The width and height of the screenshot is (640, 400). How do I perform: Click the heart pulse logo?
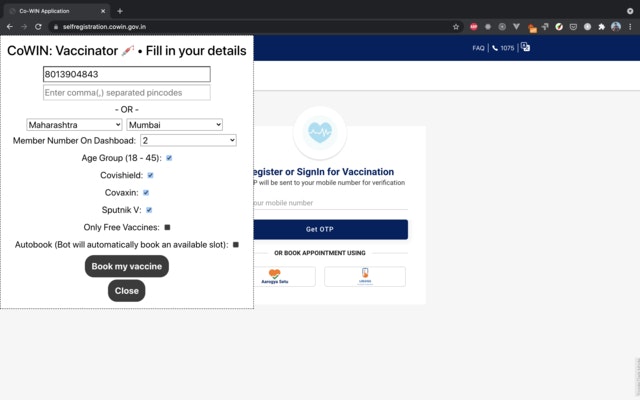pyautogui.click(x=320, y=132)
